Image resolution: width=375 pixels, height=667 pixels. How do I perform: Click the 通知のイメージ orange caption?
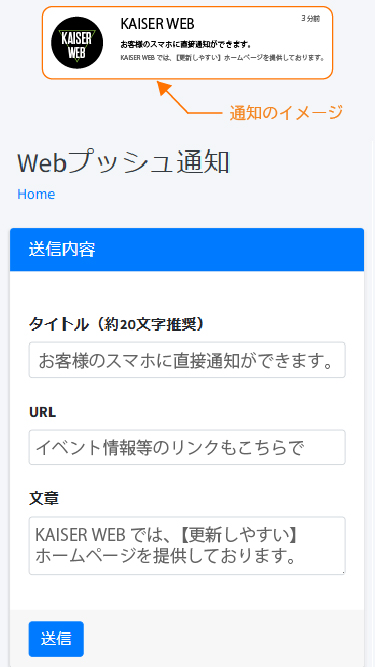(286, 113)
